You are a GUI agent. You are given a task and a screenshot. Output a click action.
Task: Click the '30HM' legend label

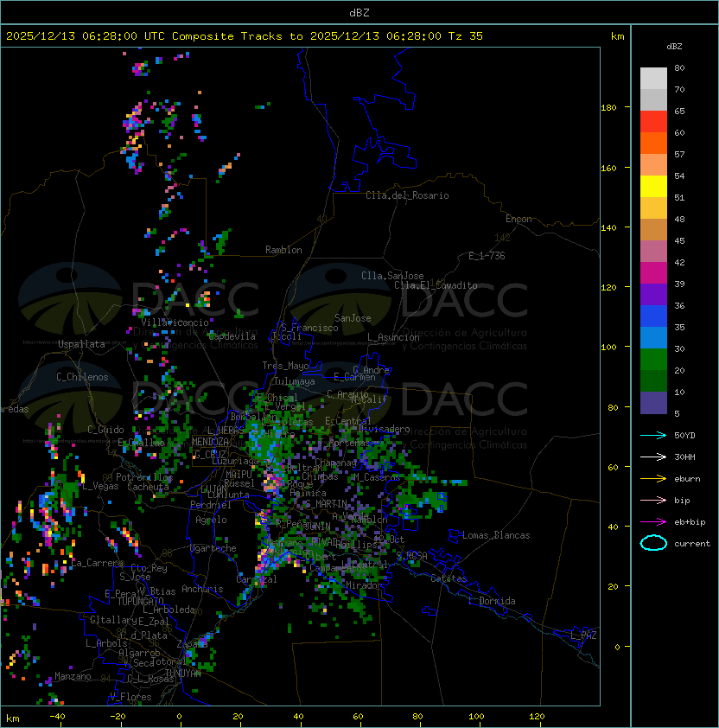coord(684,457)
